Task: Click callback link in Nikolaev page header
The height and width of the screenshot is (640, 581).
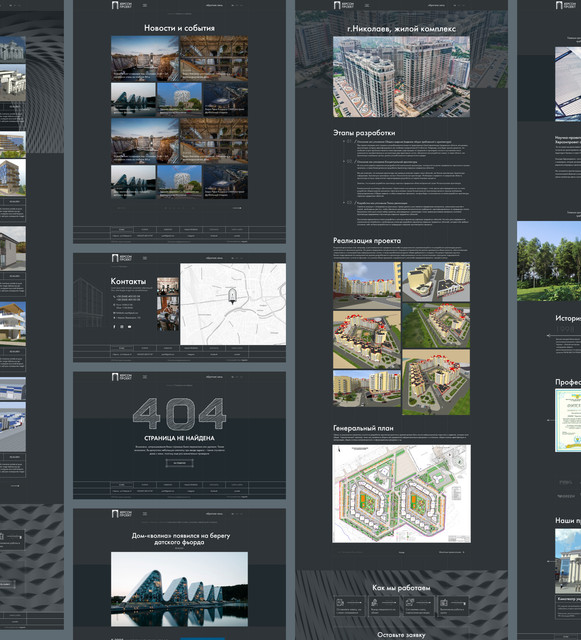Action: [436, 5]
